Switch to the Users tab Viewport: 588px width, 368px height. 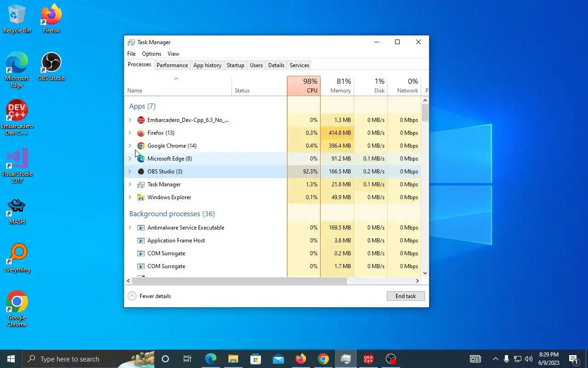256,65
